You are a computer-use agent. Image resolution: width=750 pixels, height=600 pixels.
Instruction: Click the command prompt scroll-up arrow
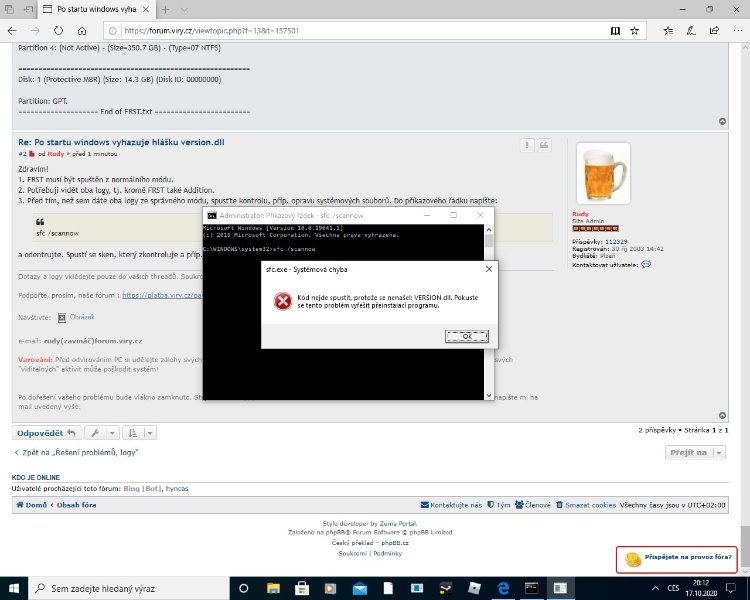coord(489,230)
